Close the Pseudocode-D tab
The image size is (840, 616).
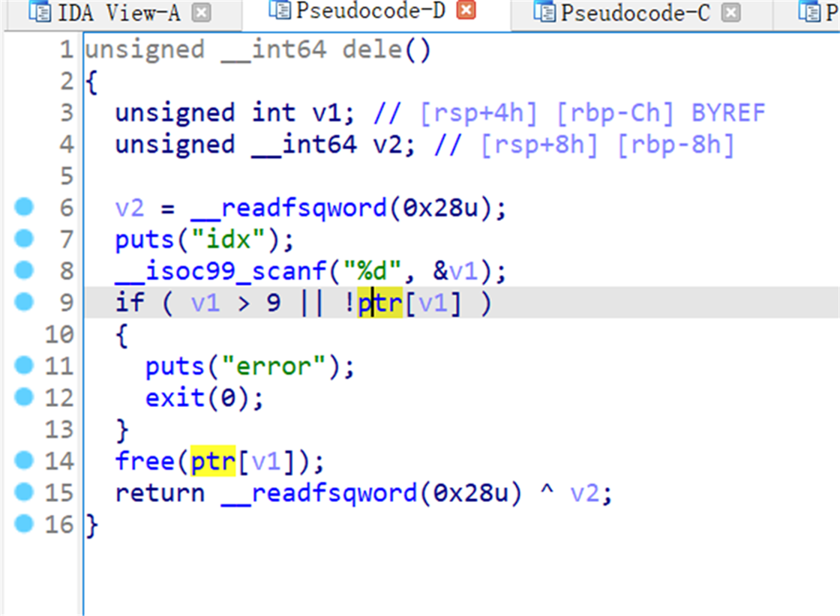coord(466,10)
